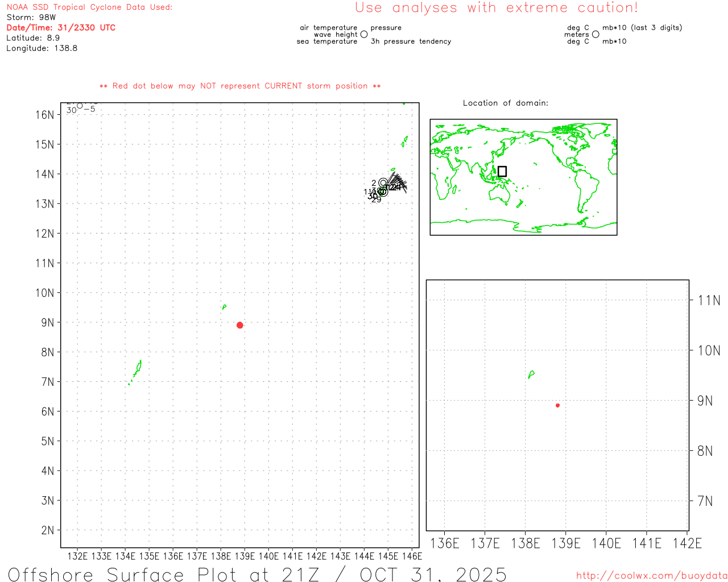Click the green island outline near 15N 146E

(404, 141)
